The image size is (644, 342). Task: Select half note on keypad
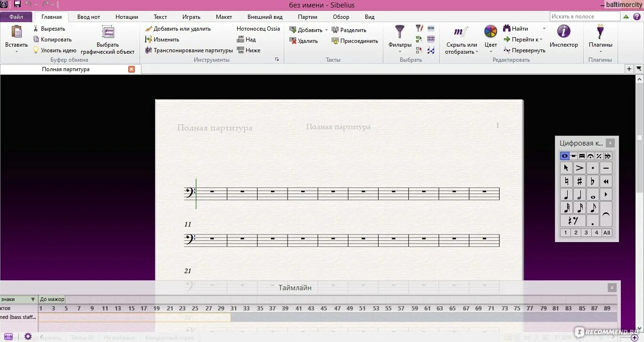[579, 194]
